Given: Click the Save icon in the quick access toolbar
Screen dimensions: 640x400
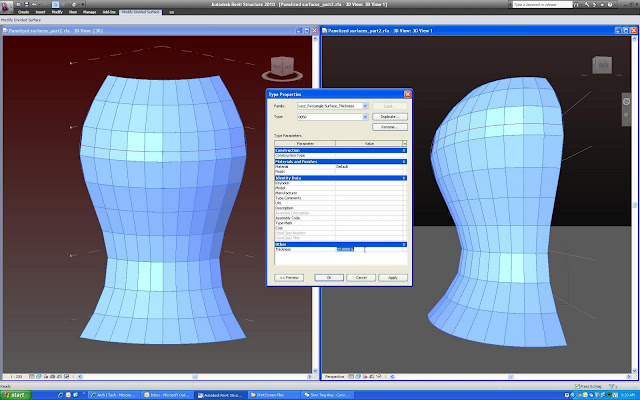Looking at the screenshot, I should (27, 4).
